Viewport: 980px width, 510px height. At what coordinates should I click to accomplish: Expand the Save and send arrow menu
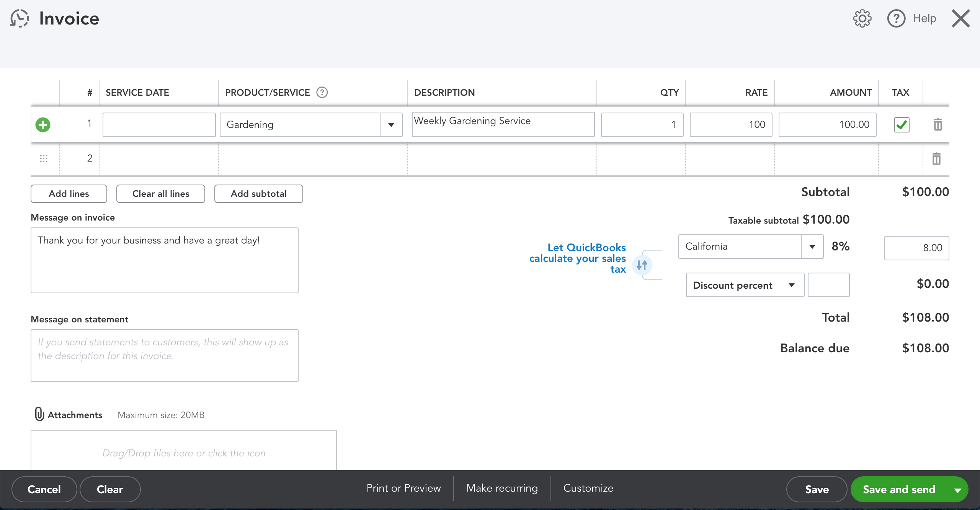coord(958,490)
